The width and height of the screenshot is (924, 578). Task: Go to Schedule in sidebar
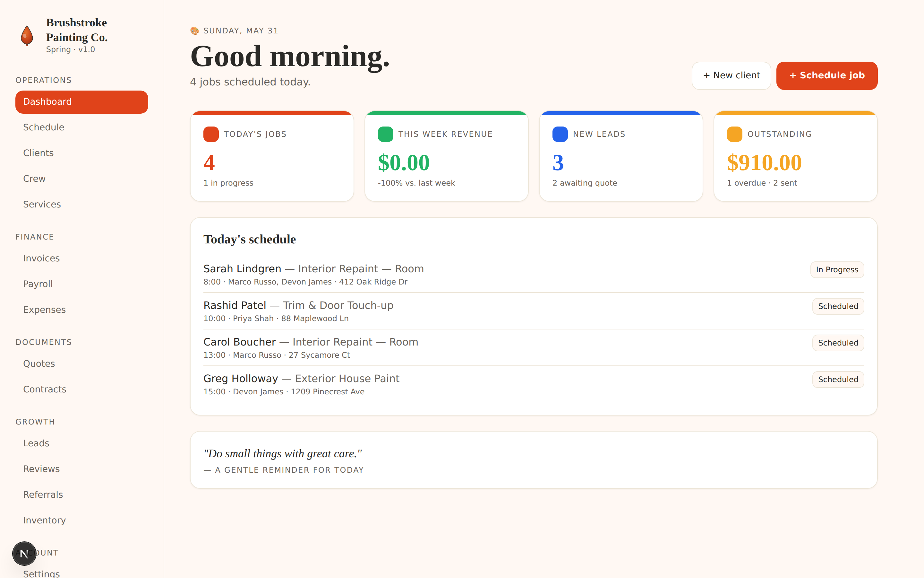click(82, 127)
